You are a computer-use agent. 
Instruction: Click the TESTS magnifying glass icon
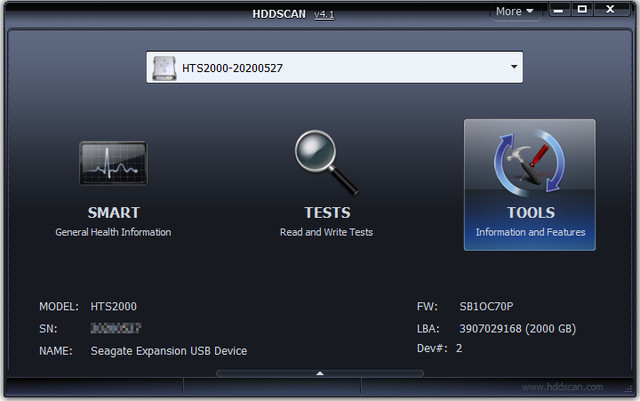pos(326,163)
